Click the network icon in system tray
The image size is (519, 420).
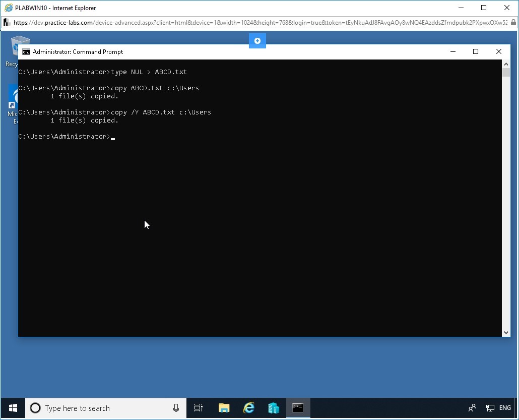[x=490, y=408]
